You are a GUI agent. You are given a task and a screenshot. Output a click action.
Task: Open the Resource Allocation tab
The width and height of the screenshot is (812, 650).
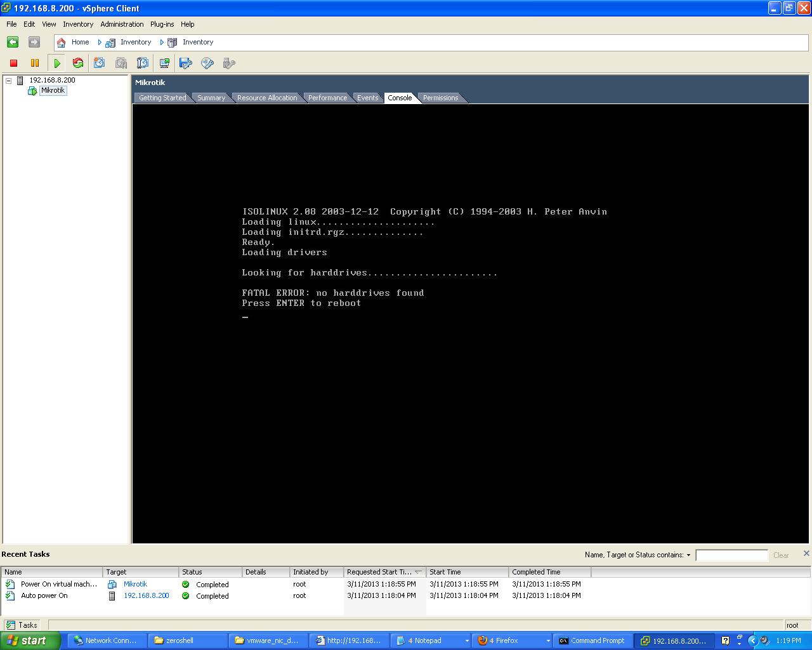point(267,98)
